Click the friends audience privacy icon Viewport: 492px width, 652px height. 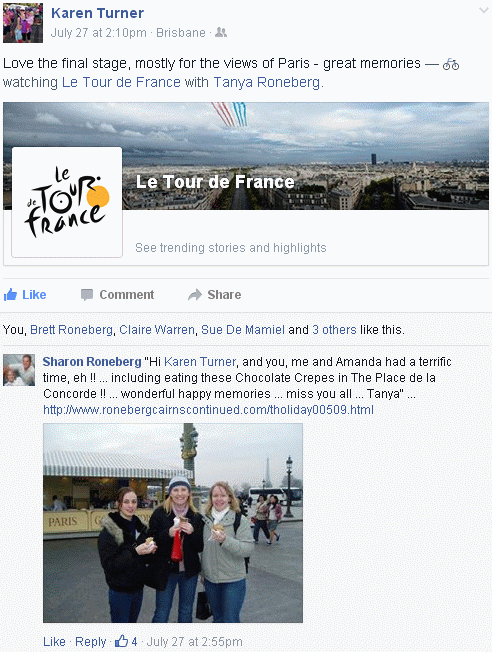point(221,32)
